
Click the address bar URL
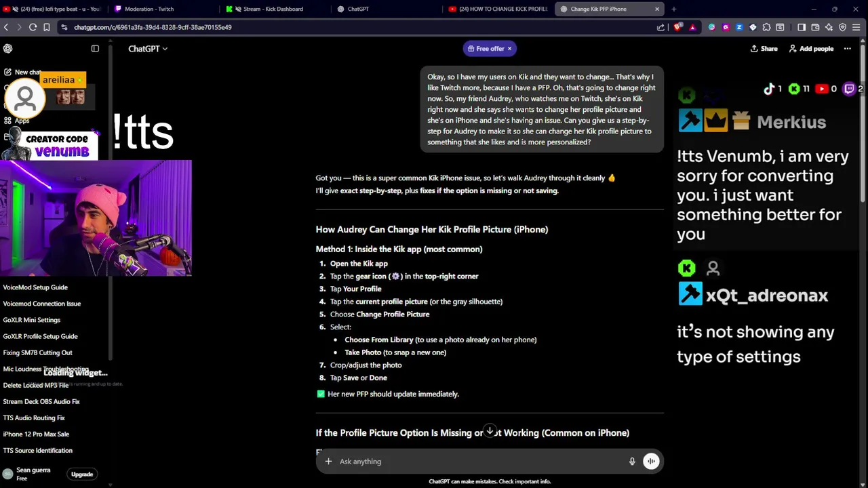[x=153, y=27]
